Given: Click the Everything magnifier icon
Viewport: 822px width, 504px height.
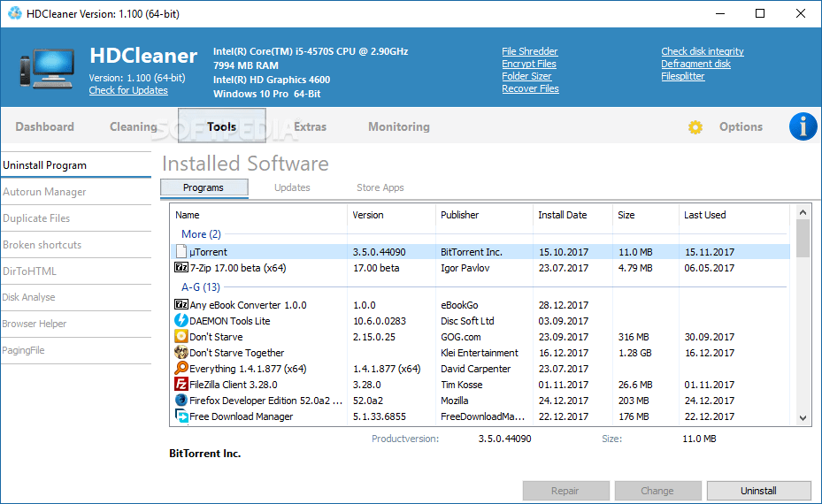Looking at the screenshot, I should [181, 369].
